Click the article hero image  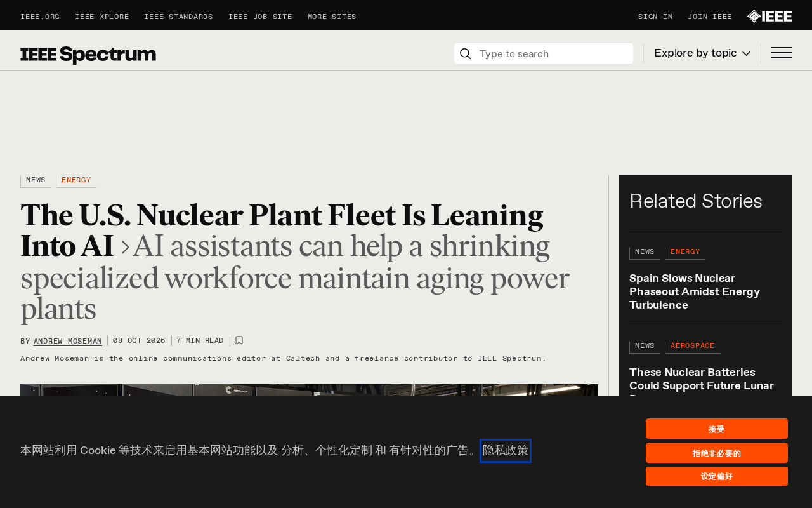pos(309,391)
